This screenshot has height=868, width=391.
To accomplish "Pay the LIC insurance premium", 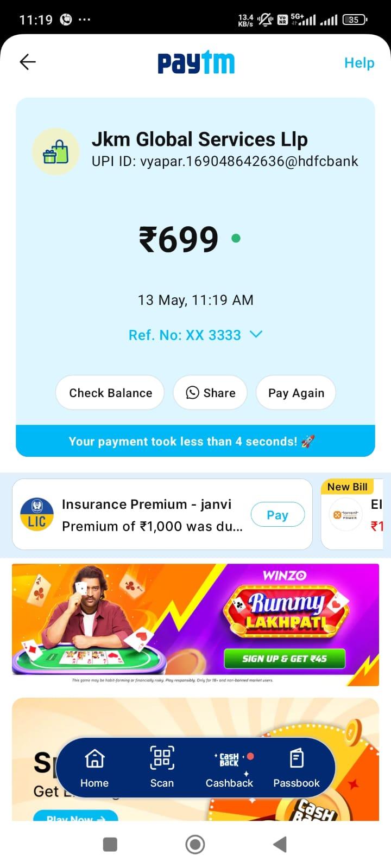I will (x=278, y=515).
